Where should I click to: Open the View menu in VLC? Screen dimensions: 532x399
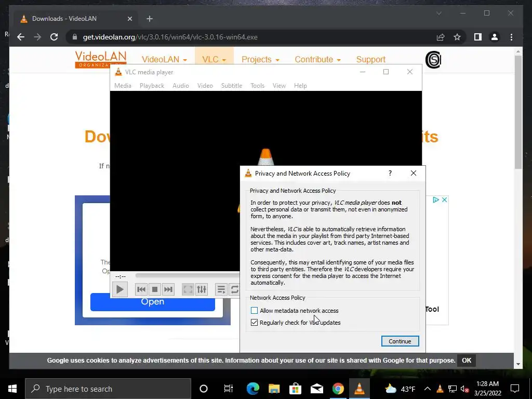click(279, 86)
